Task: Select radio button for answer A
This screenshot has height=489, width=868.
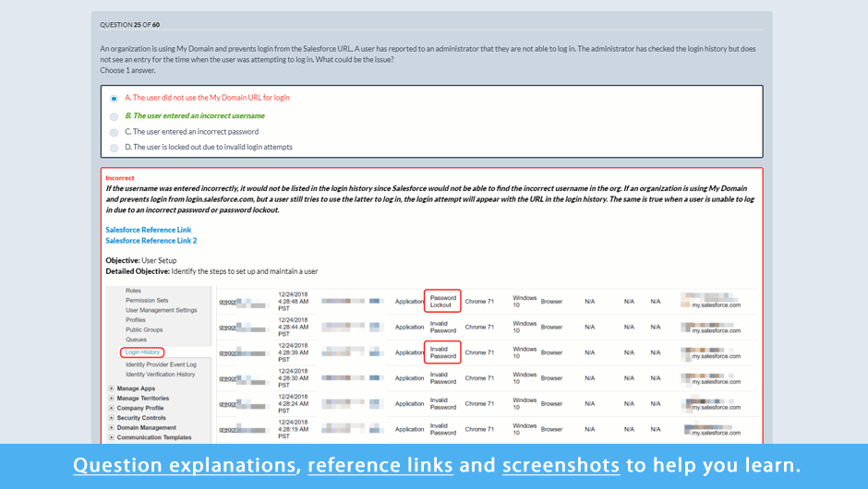Action: [115, 99]
